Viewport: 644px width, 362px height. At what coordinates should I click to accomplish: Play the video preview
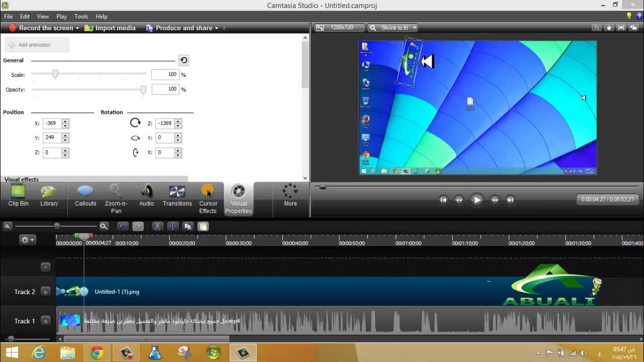click(x=476, y=200)
